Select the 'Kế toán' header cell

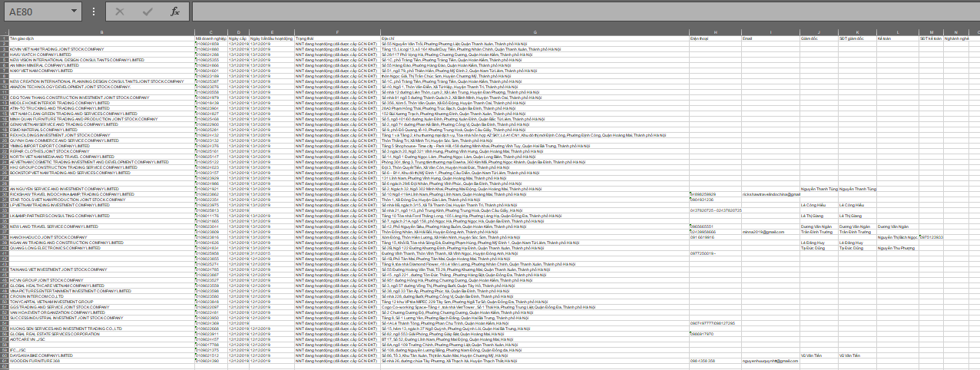[897, 38]
